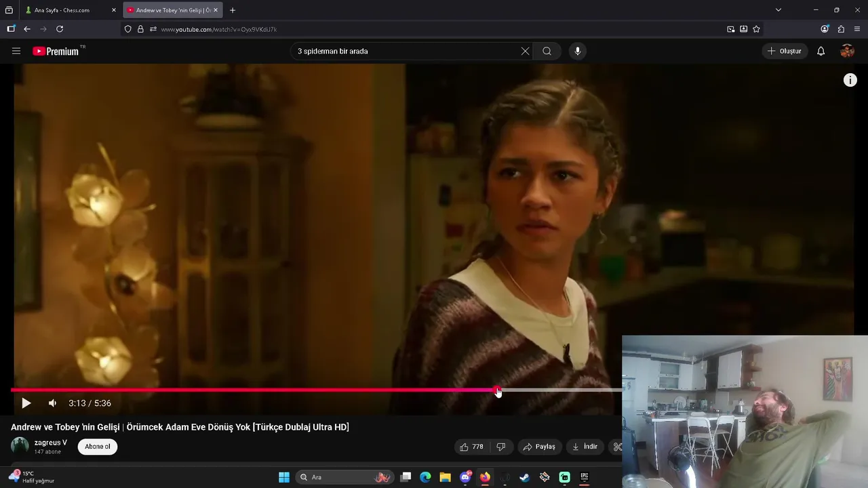Expand the list all tabs chevron
The height and width of the screenshot is (488, 868).
pos(778,10)
